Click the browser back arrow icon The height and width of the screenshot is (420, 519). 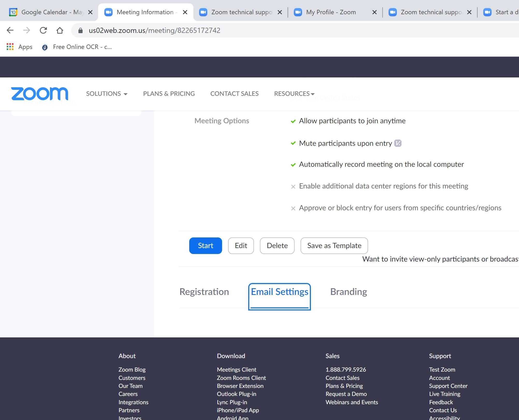pos(10,30)
